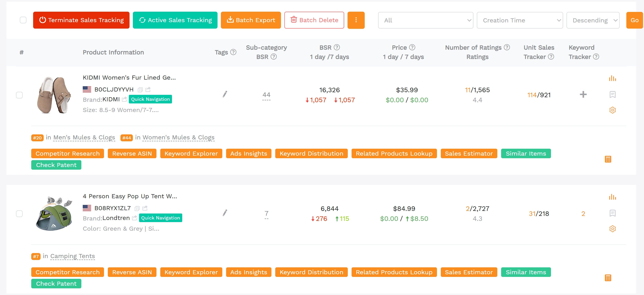Select 4 Person Pop Up Tent checkbox
Screen dimensions: 644x295
point(19,214)
